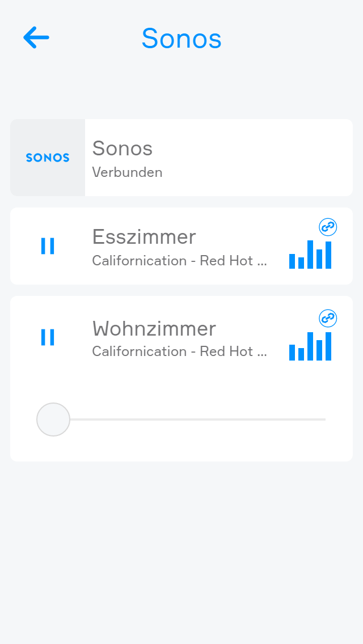Click the Wohnzimmer volume slider knob
Image resolution: width=363 pixels, height=644 pixels.
point(53,420)
